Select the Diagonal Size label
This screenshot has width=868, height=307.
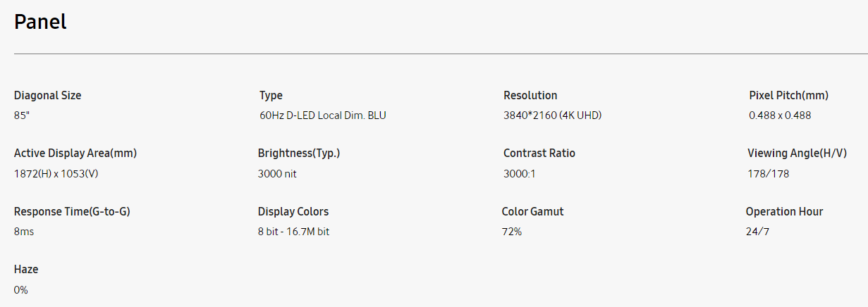(47, 96)
